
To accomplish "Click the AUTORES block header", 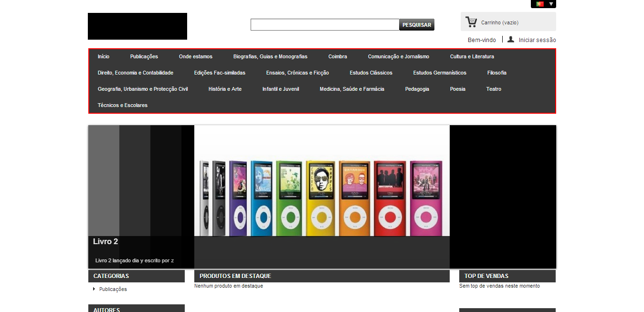I will tap(137, 309).
